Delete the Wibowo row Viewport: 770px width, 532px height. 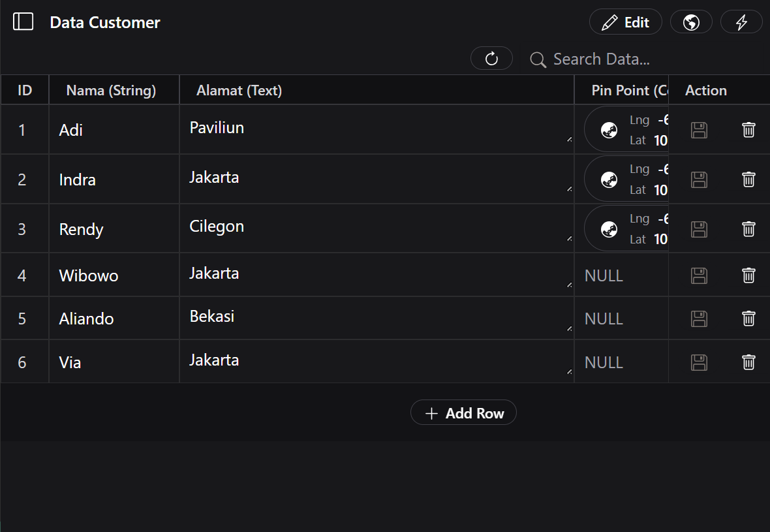coord(748,275)
